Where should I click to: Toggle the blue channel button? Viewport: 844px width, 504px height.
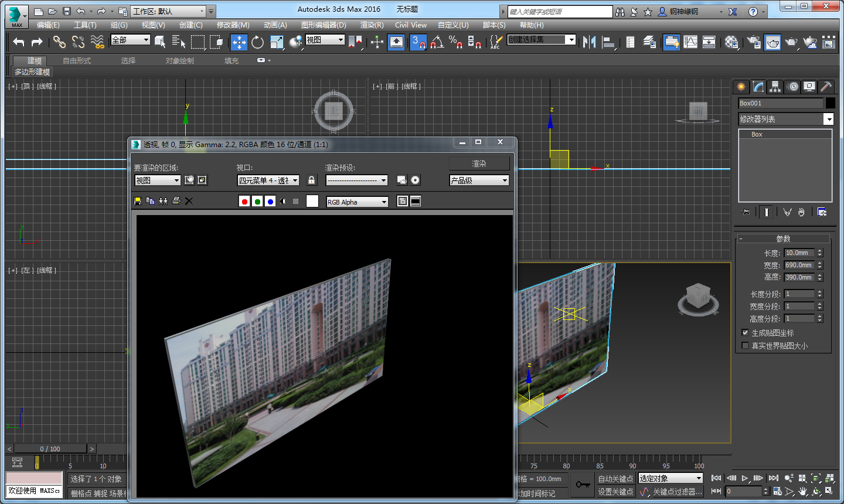(x=270, y=202)
